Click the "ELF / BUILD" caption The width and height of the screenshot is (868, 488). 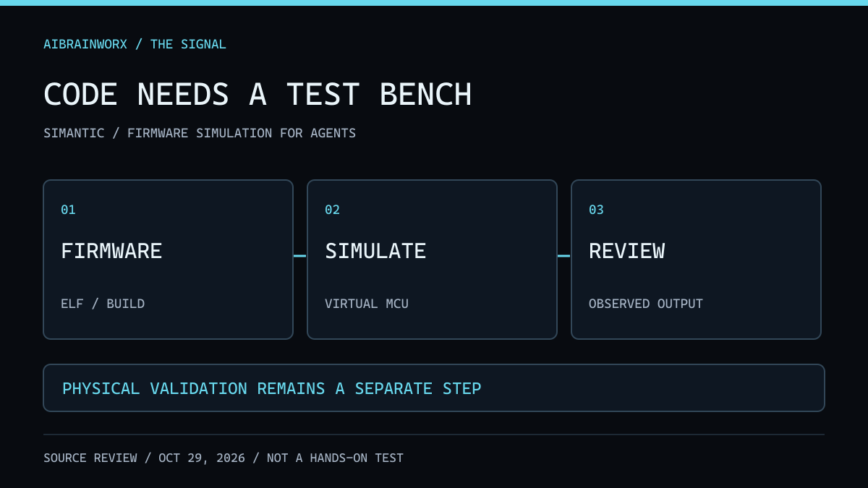pos(103,304)
